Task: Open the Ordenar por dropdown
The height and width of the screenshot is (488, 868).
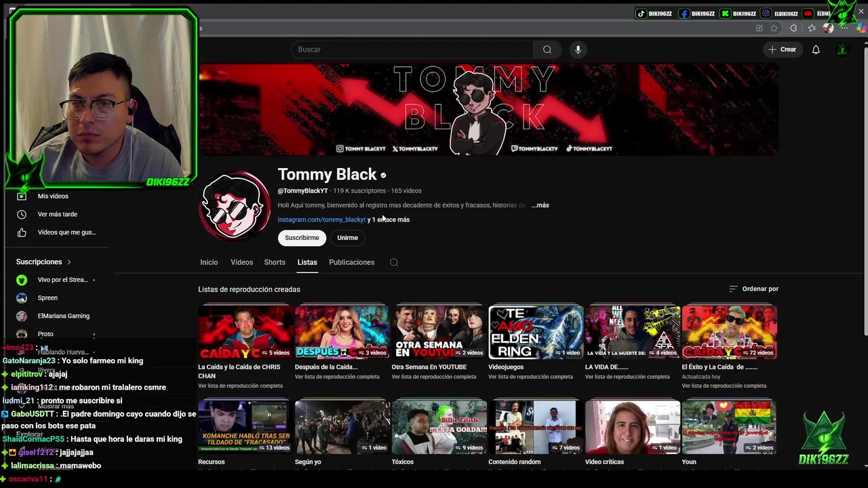Action: coord(753,289)
